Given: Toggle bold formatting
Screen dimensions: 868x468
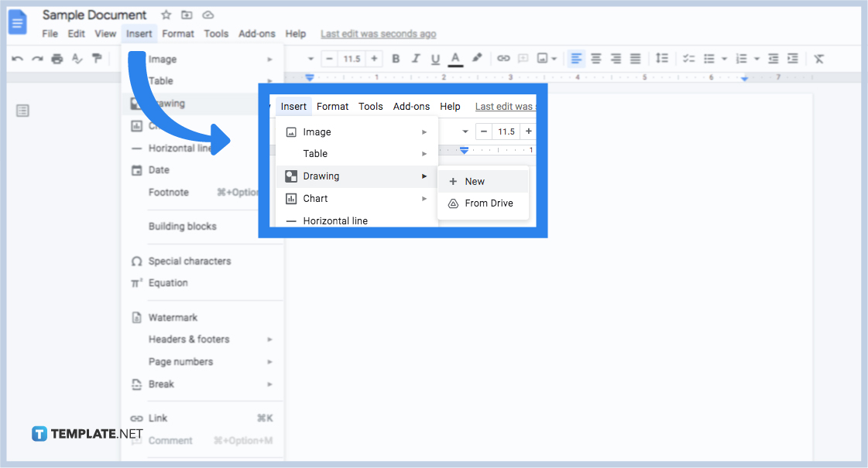Looking at the screenshot, I should (x=396, y=58).
